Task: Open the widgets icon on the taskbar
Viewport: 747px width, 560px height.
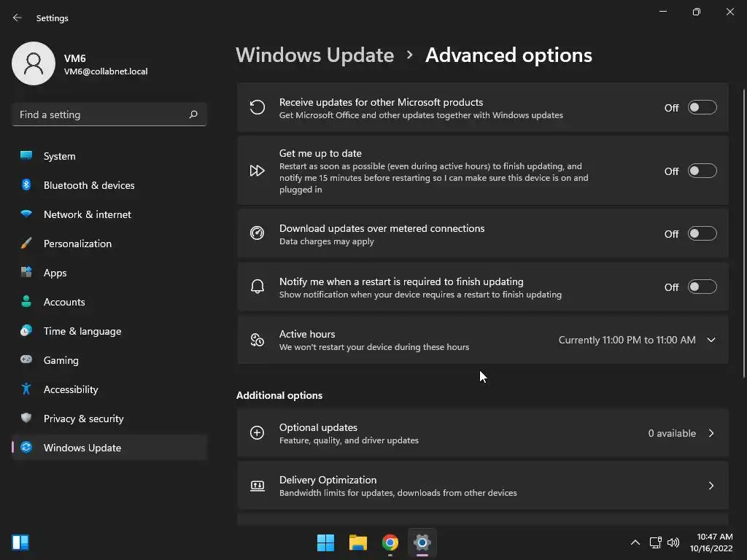Action: pos(20,542)
